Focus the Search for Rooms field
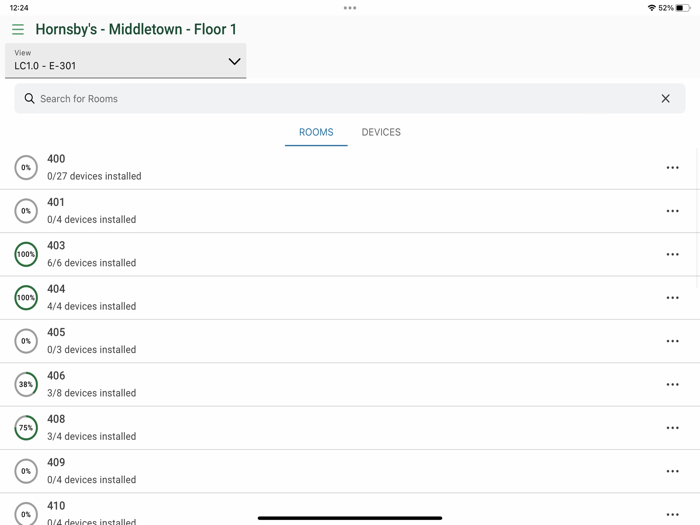Screen dimensions: 700x525 [350, 99]
